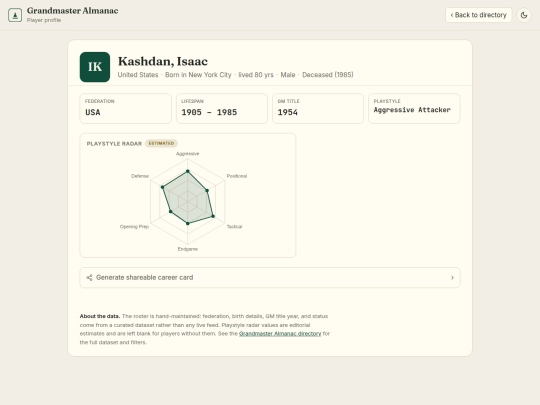540x405 pixels.
Task: Click the Aggressive axis point on radar
Action: tap(188, 171)
